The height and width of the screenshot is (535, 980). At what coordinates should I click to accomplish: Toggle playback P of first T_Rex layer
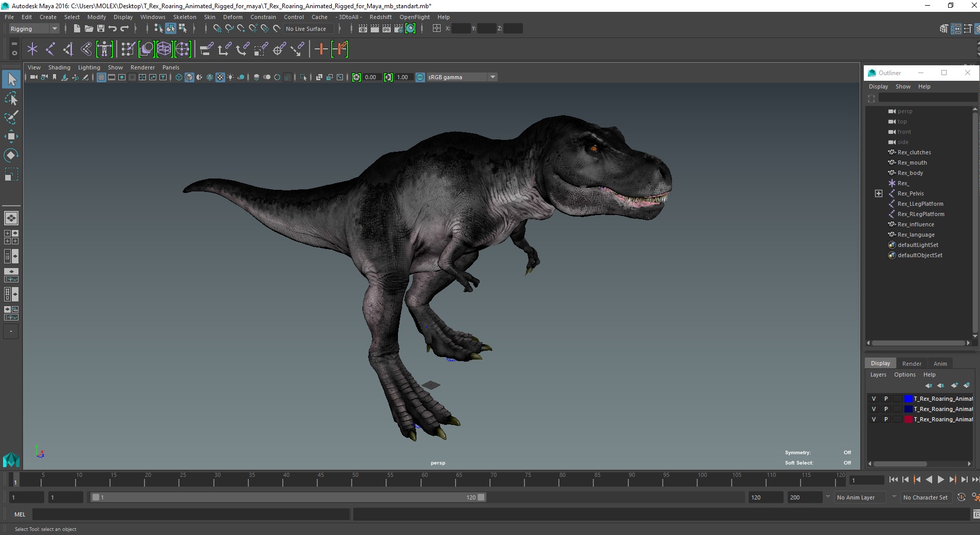pos(886,399)
